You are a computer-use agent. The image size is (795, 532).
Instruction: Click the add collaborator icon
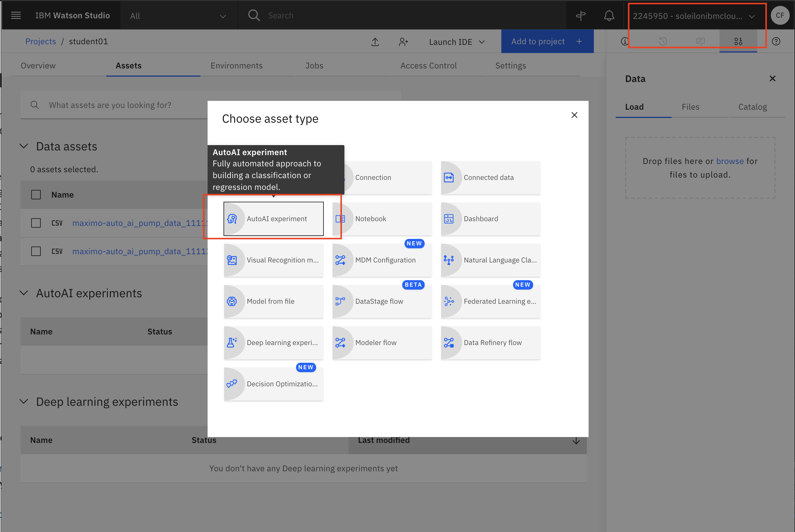(403, 42)
